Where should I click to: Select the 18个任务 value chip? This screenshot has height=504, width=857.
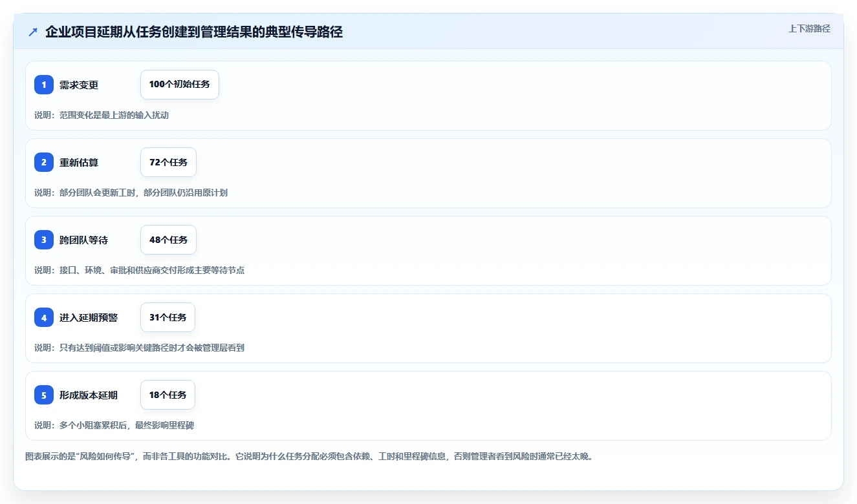[x=168, y=395]
